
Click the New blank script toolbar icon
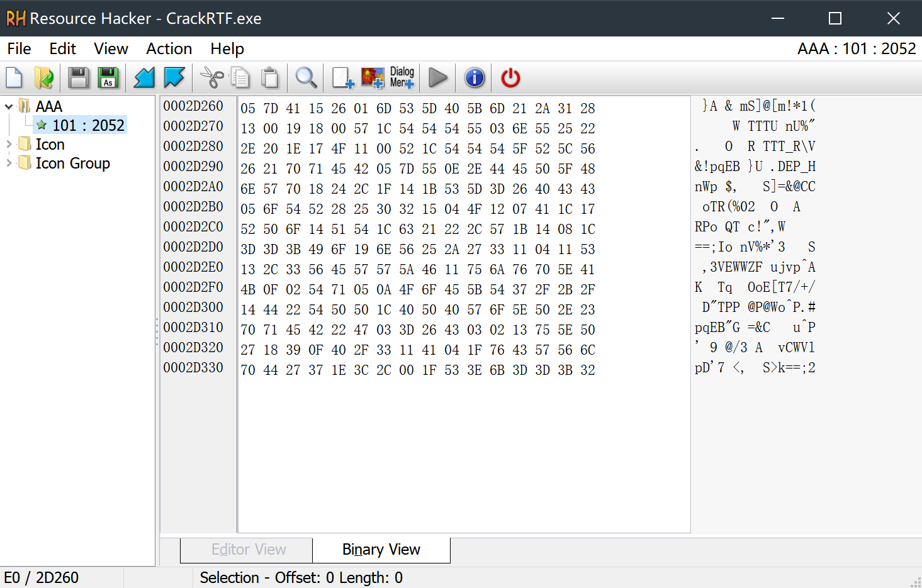[x=14, y=78]
